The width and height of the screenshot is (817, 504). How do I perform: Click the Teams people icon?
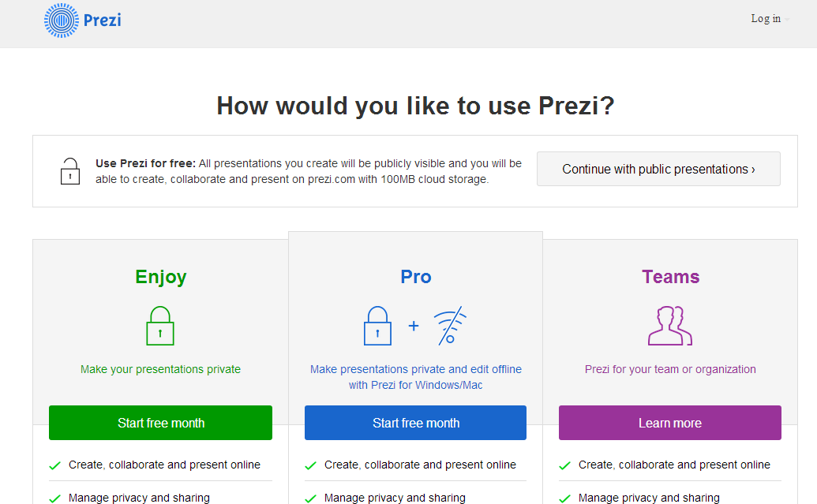669,326
